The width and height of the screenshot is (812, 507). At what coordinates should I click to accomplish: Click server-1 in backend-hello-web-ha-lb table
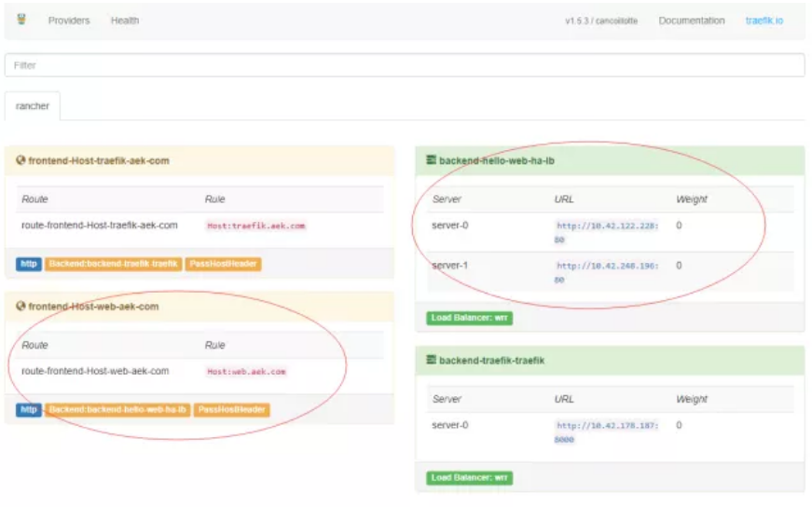tap(450, 266)
